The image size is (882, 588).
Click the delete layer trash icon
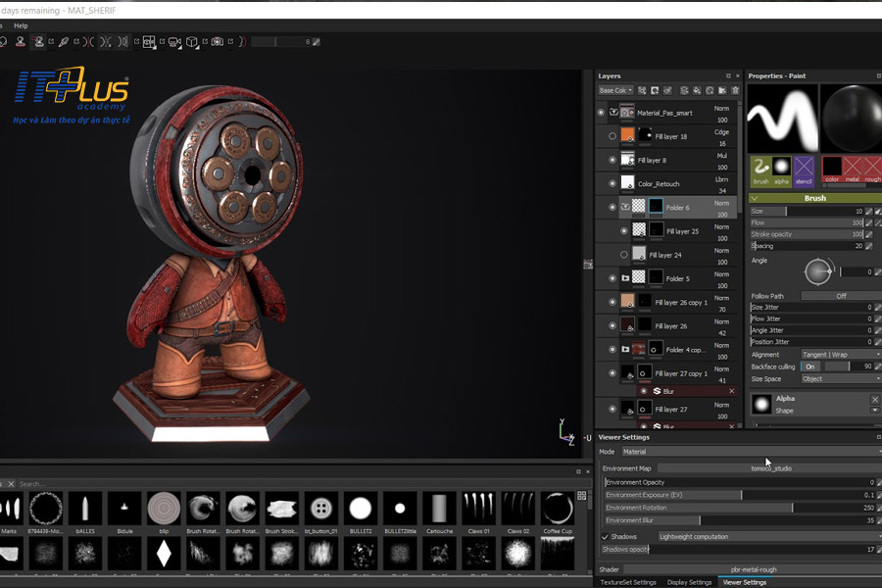(735, 90)
